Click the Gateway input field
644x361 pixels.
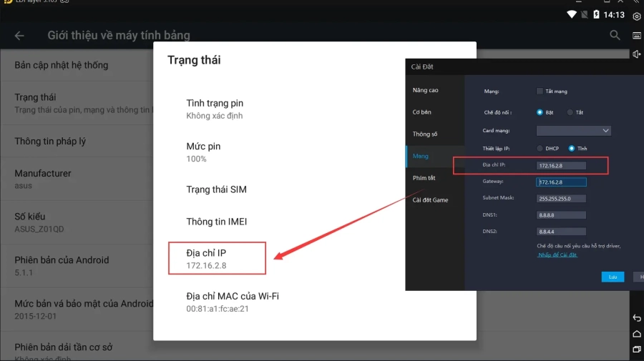pos(561,182)
